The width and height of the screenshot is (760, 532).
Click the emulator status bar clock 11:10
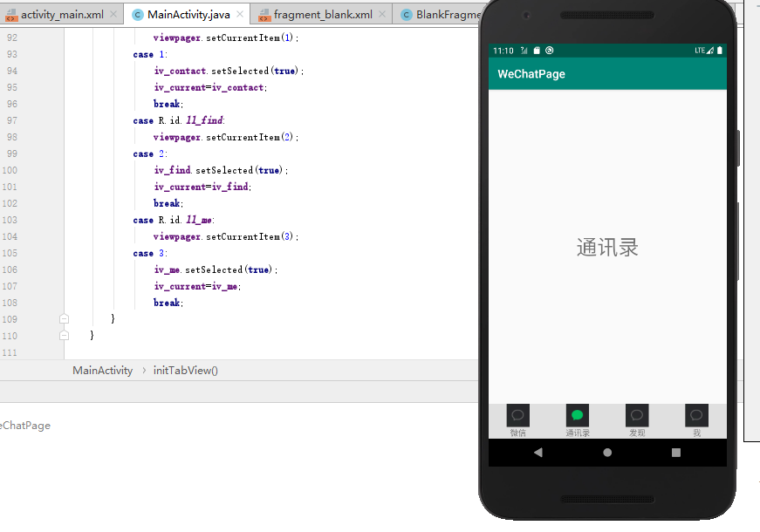503,51
